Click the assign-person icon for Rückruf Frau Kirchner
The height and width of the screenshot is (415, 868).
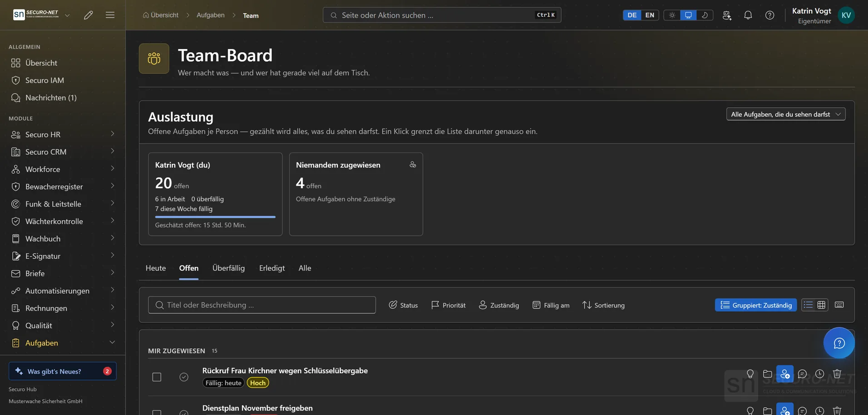[785, 374]
